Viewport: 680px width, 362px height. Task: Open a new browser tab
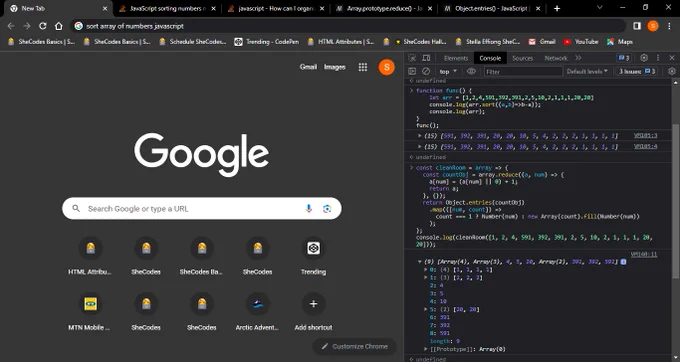(557, 8)
